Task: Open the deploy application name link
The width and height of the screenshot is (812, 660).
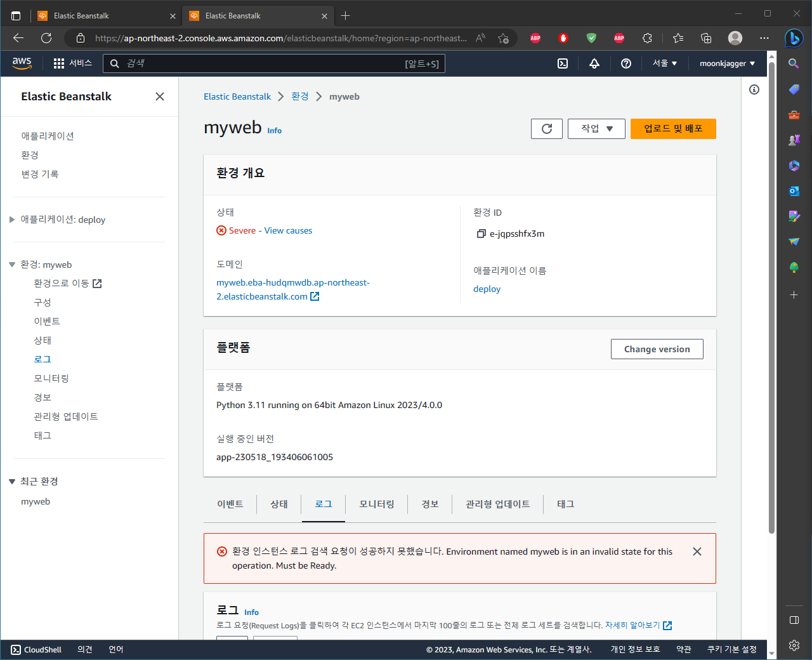Action: coord(487,289)
